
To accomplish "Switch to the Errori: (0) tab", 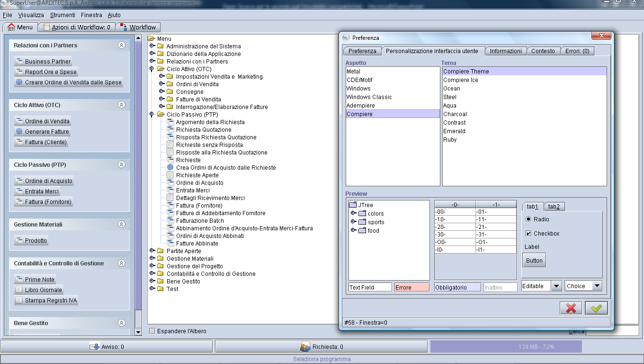I will coord(577,51).
